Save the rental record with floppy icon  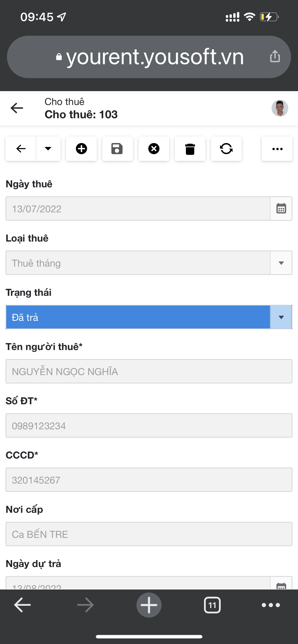coord(117,149)
